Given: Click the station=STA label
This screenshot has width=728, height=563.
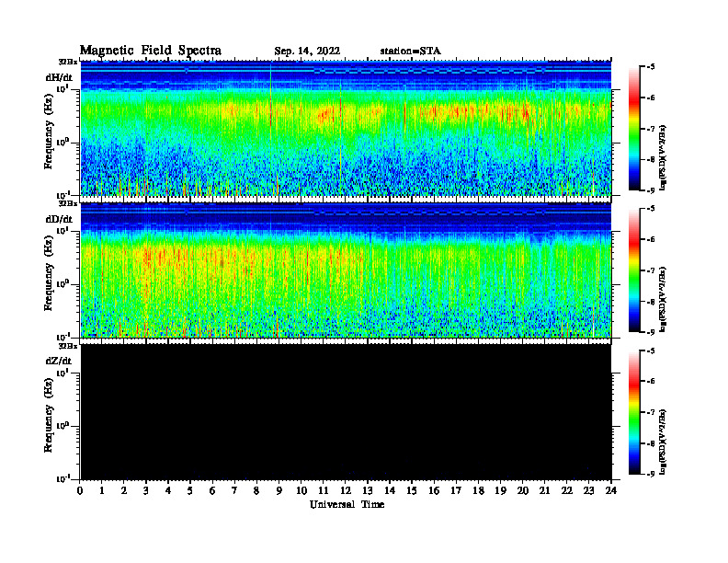Looking at the screenshot, I should coord(410,52).
